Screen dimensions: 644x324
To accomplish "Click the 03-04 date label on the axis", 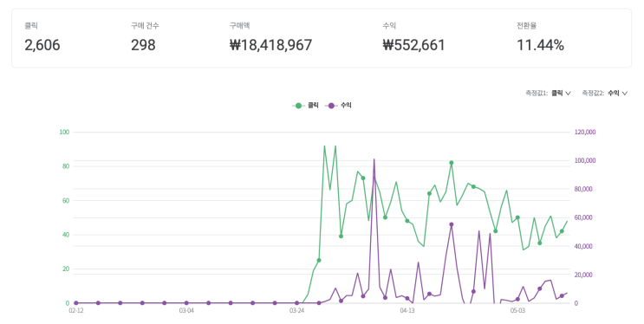I will [x=186, y=310].
